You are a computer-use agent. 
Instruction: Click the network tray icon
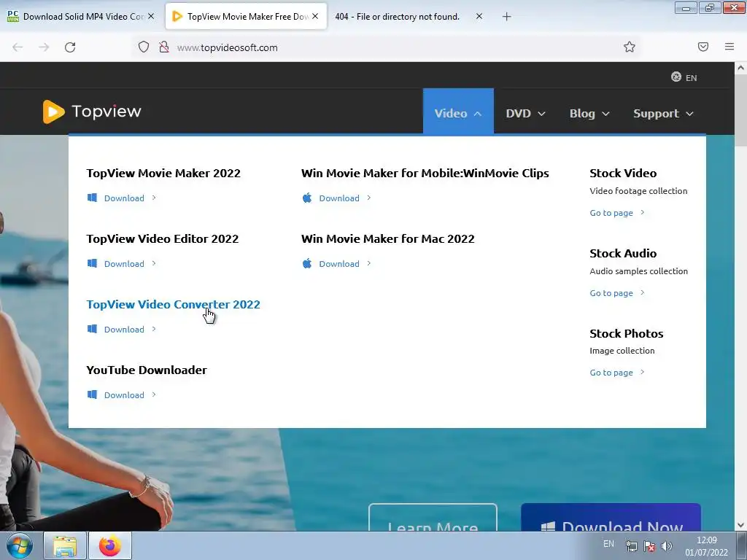(x=631, y=546)
